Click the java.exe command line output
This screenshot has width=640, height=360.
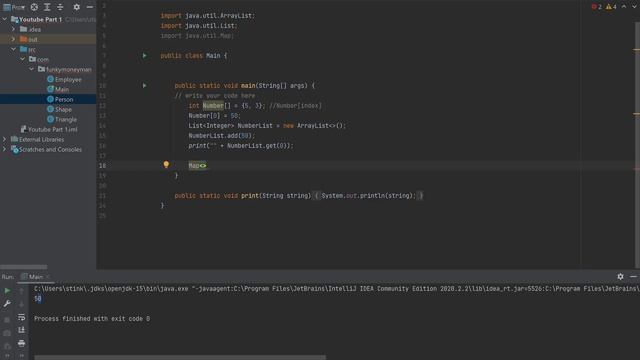click(337, 289)
